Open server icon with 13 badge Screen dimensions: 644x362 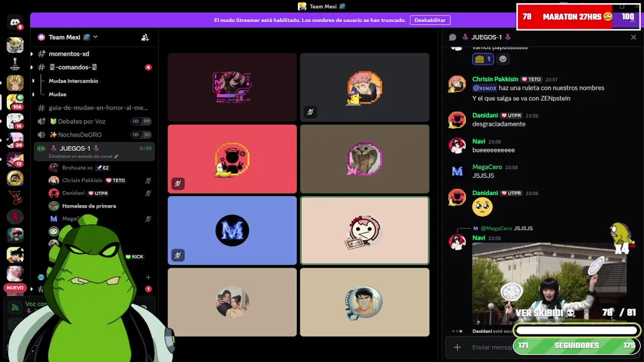pos(15,159)
